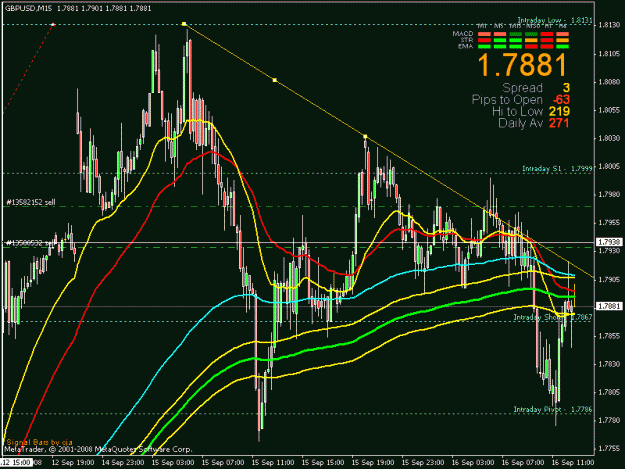The image size is (625, 469).
Task: Click the '14 Sep 23:00' time axis label
Action: coord(123,463)
